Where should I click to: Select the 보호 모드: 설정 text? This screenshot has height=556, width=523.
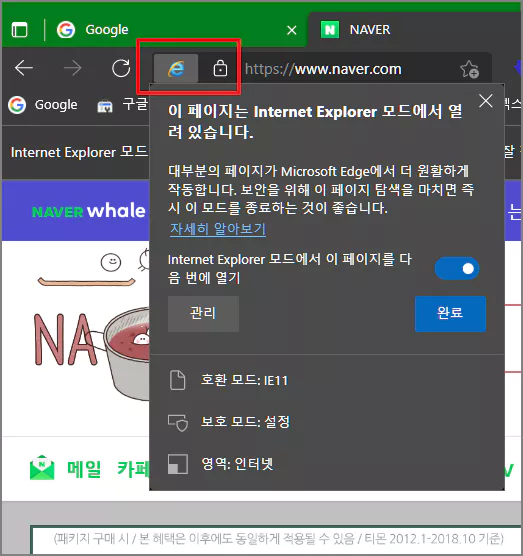245,422
